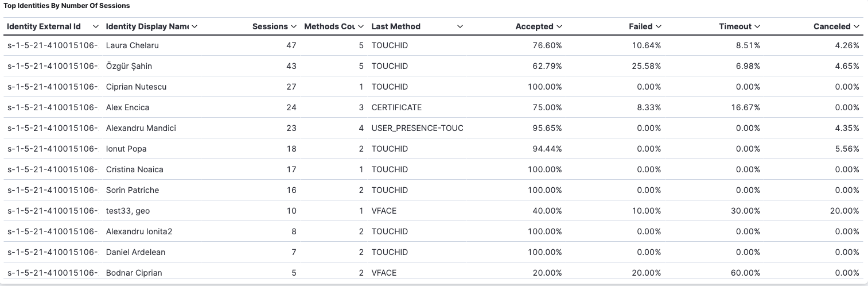Select Sorin Patriche's external ID cell
This screenshot has height=286, width=868.
[x=52, y=190]
